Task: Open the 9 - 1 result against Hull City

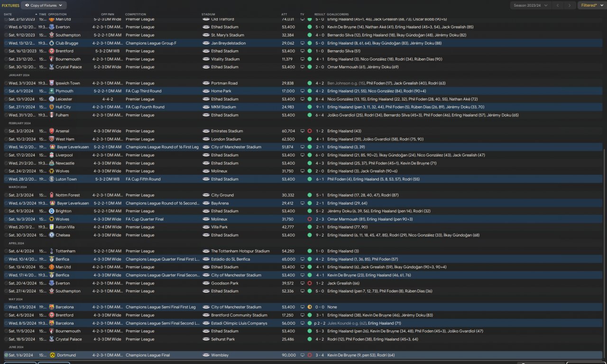Action: pyautogui.click(x=320, y=107)
